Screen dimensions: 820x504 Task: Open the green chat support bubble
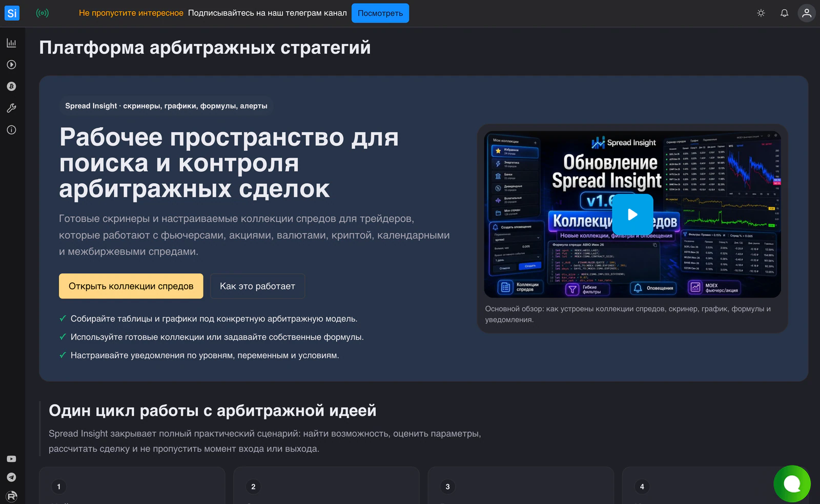tap(792, 484)
